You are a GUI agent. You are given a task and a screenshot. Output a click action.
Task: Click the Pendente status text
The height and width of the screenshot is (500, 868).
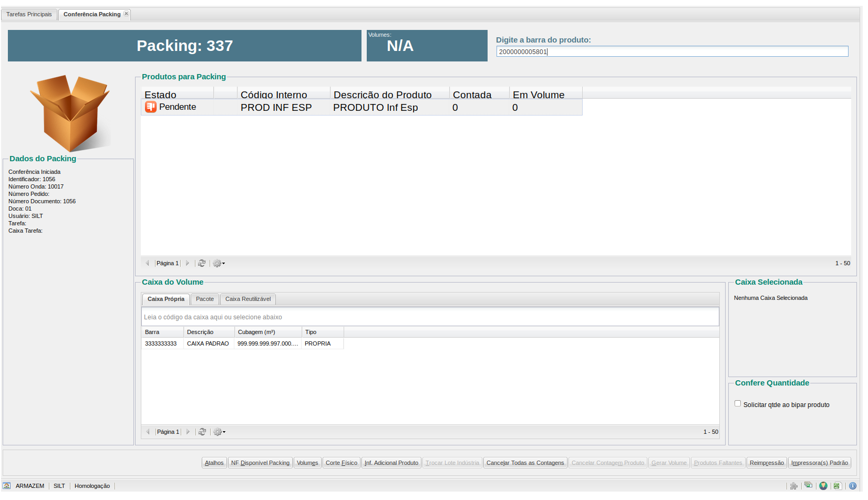click(178, 107)
